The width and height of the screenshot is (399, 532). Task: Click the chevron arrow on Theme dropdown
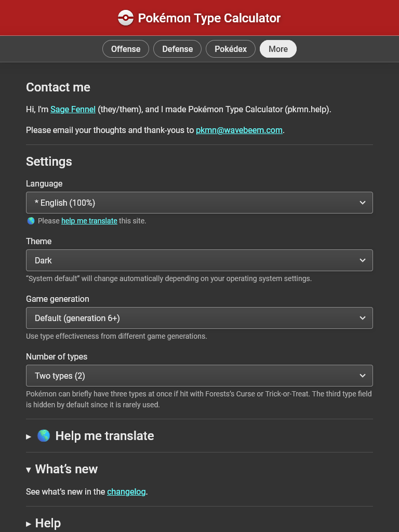tap(362, 260)
